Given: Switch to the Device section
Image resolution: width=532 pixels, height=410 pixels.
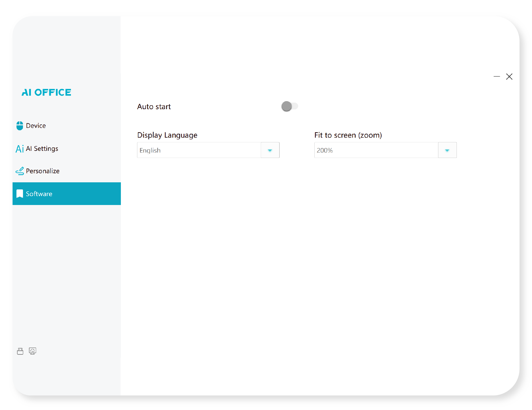Looking at the screenshot, I should [36, 126].
